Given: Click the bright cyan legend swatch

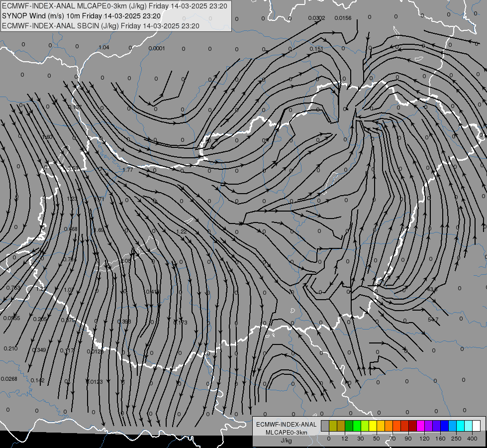Looking at the screenshot, I should [461, 426].
